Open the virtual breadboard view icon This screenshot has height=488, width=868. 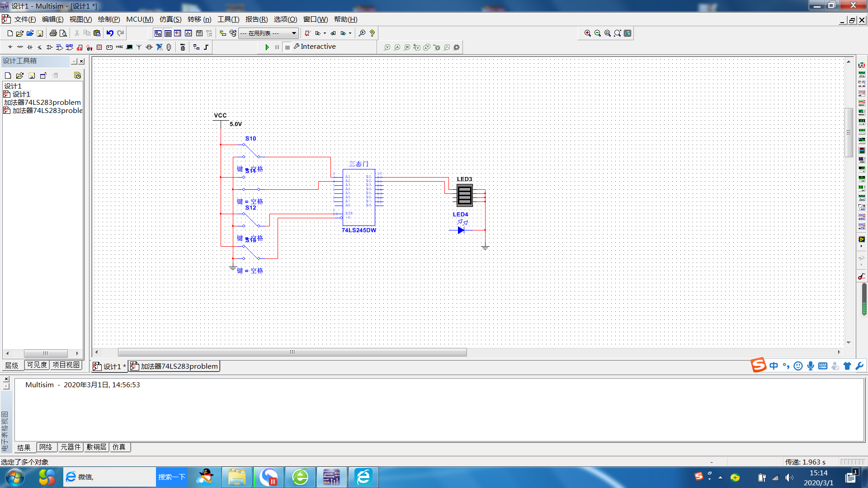[x=199, y=33]
